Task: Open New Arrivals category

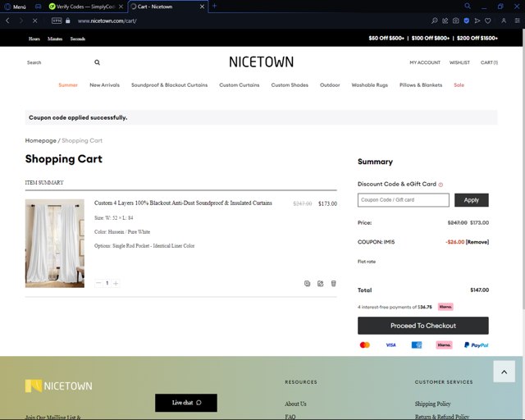Action: pos(104,85)
